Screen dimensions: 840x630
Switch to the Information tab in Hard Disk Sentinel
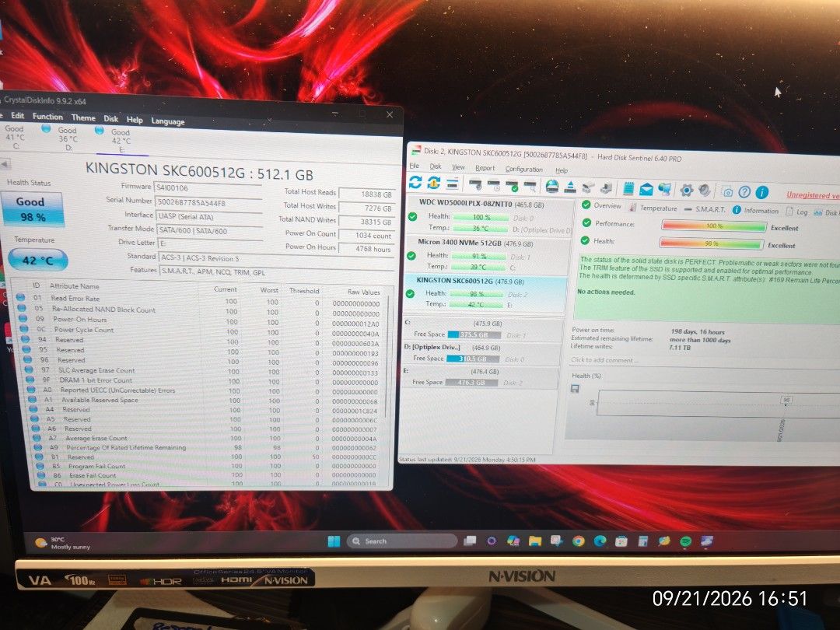[755, 211]
